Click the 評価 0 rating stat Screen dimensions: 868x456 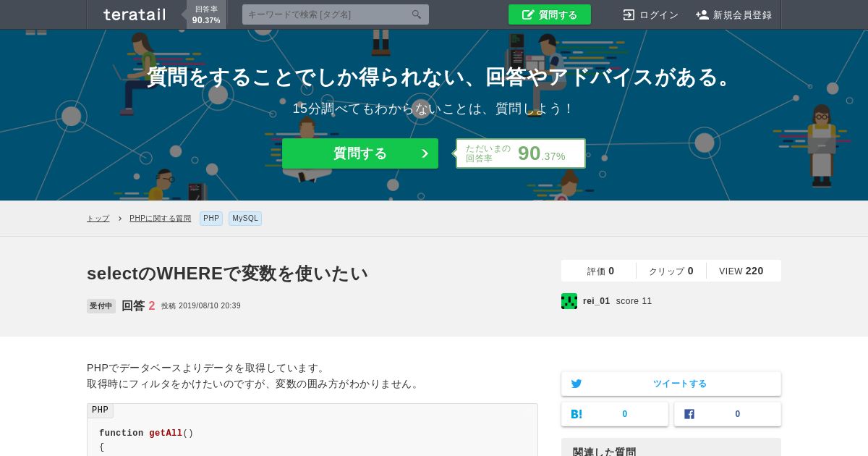click(600, 271)
